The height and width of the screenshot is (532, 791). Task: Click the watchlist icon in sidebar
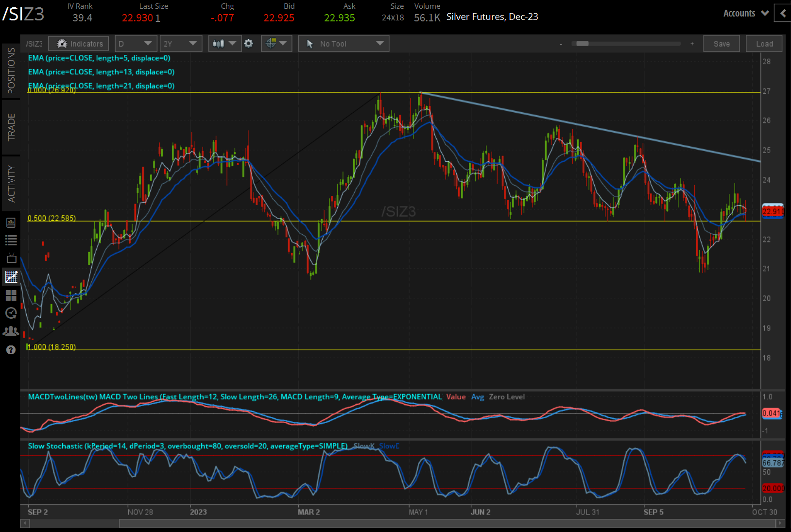(11, 240)
